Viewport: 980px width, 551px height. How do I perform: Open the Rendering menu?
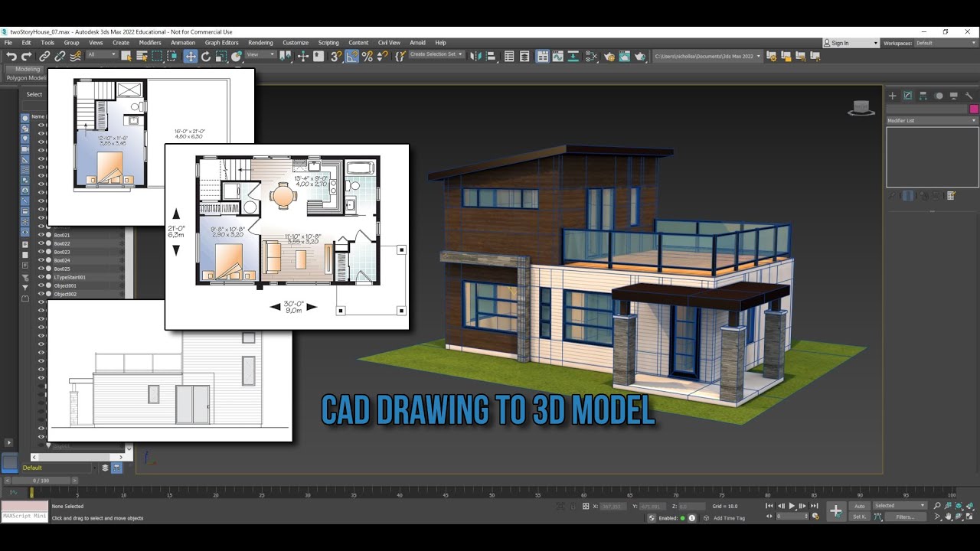coord(260,43)
